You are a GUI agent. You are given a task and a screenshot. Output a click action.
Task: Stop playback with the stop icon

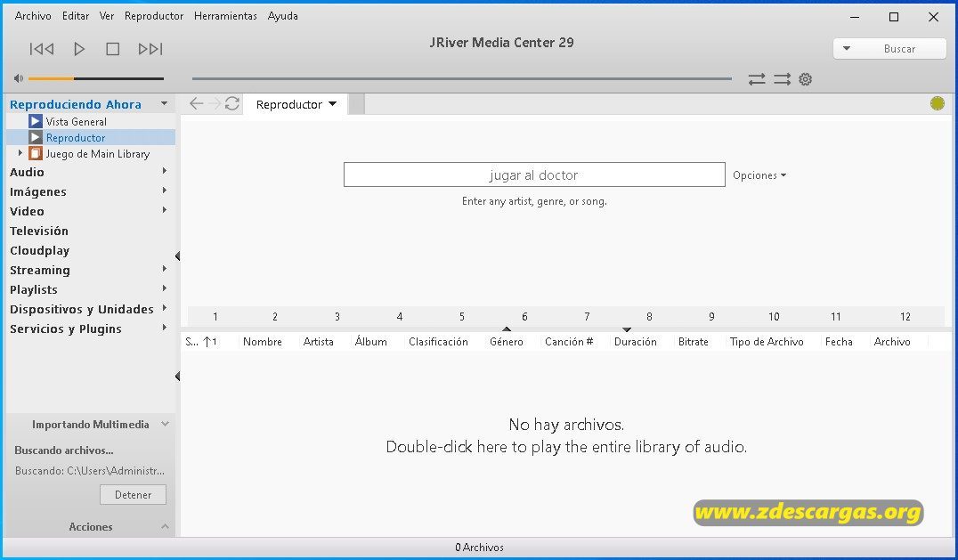pyautogui.click(x=112, y=49)
